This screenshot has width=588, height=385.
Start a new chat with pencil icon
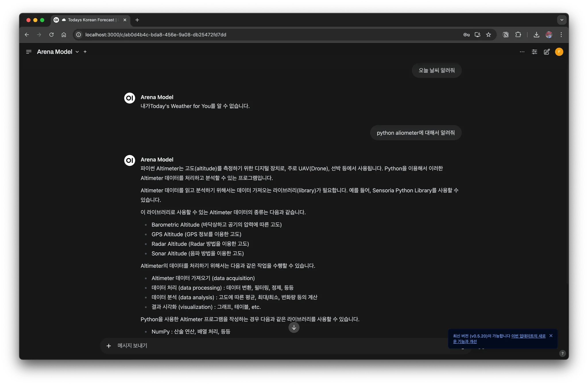click(x=547, y=52)
